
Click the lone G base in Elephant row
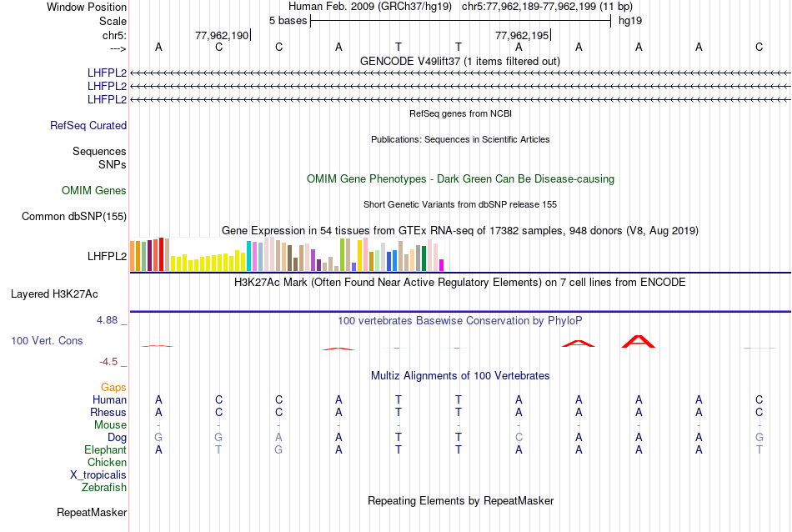coord(278,449)
